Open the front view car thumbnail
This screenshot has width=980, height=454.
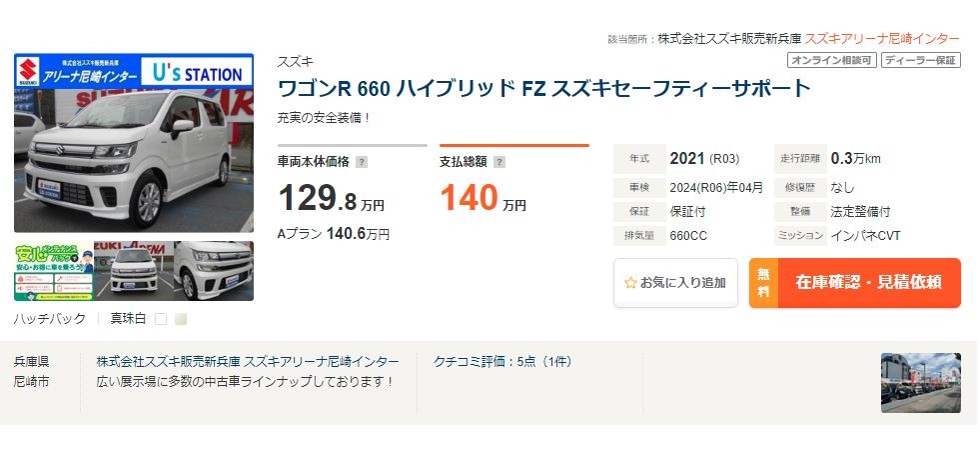click(134, 271)
